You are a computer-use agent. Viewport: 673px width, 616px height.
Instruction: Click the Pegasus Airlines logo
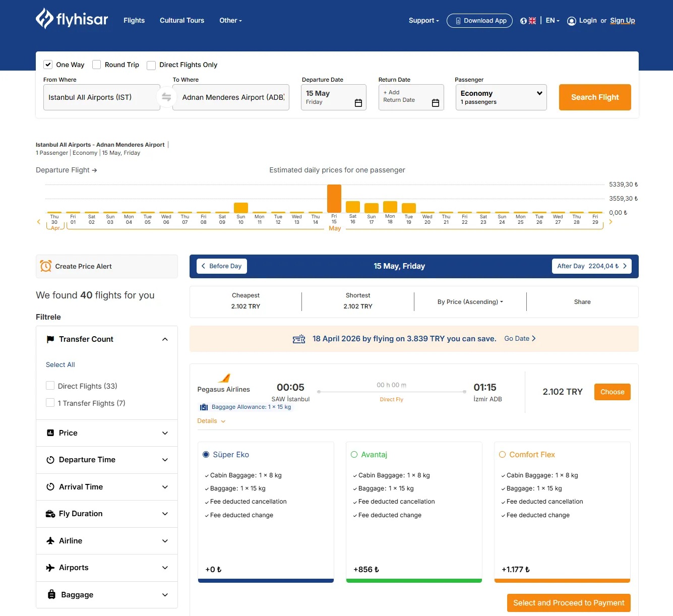click(x=225, y=379)
